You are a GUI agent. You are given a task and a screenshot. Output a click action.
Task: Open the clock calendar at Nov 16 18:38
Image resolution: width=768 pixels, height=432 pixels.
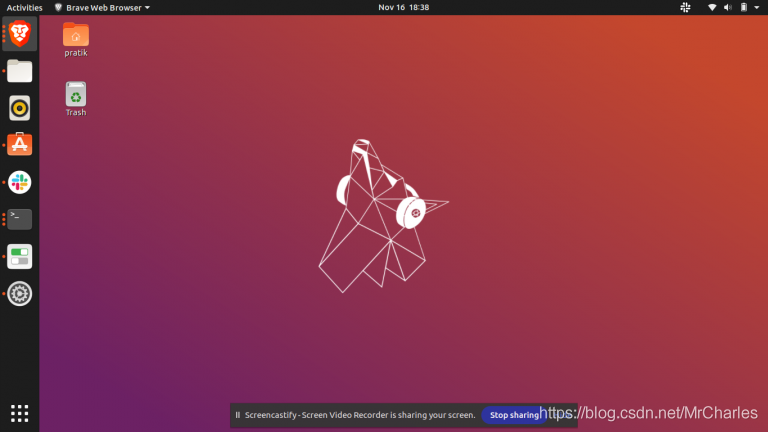404,7
